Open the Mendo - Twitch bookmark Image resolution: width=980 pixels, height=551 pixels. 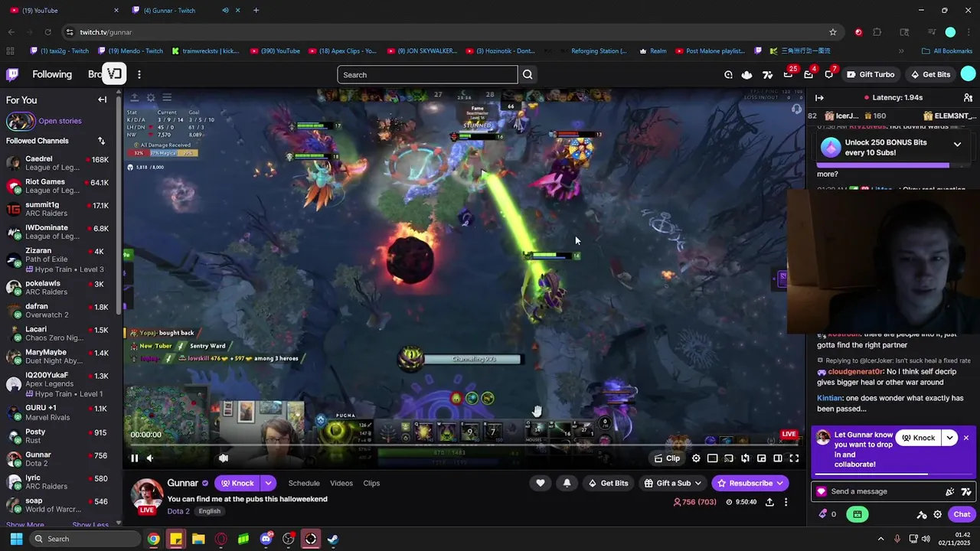click(x=130, y=51)
